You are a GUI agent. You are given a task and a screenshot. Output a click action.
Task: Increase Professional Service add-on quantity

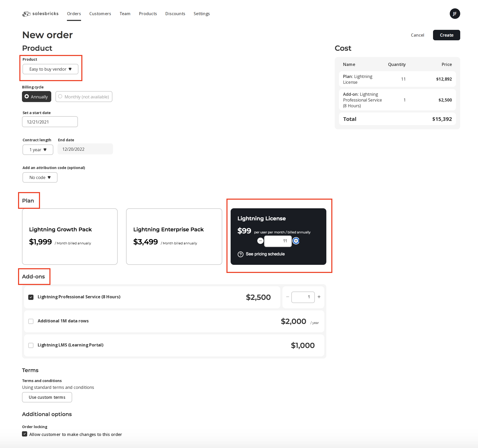click(x=319, y=297)
